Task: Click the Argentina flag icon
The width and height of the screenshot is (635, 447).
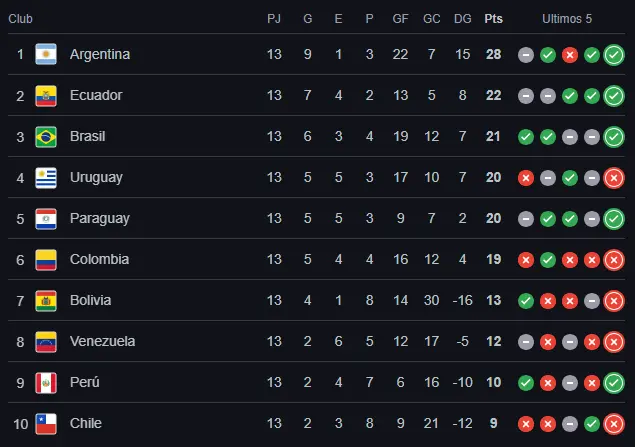Action: (x=46, y=55)
